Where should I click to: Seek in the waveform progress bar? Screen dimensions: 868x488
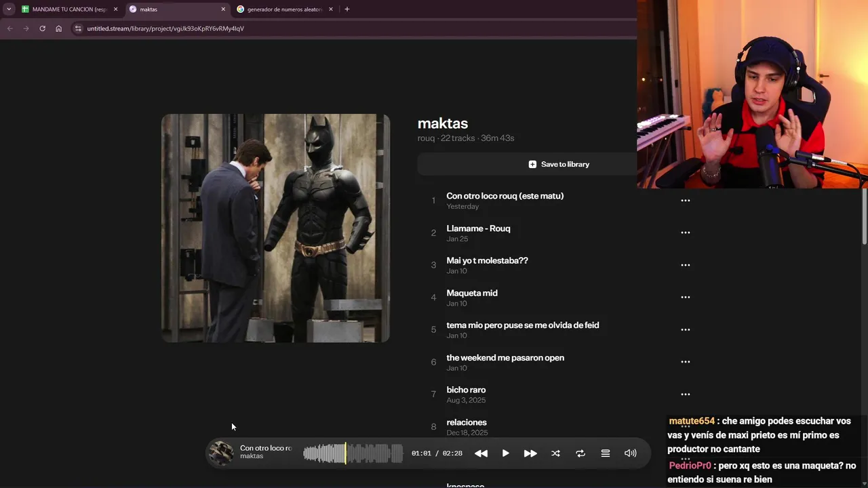coord(353,453)
